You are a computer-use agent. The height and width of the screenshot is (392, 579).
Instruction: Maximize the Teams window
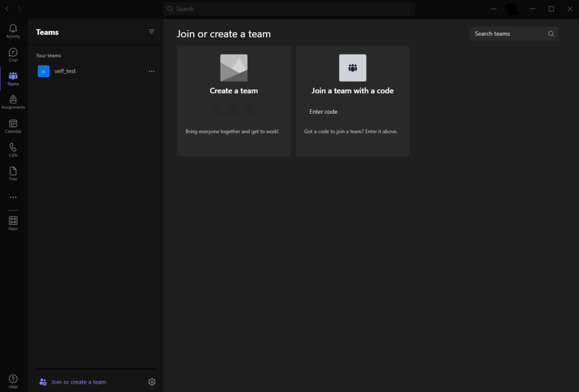click(x=551, y=9)
